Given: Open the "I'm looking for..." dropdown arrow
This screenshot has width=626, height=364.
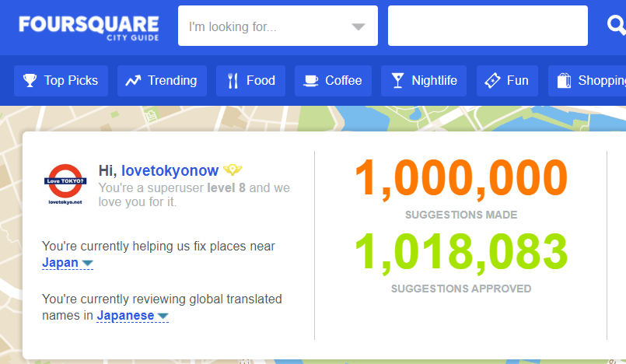Looking at the screenshot, I should pos(358,26).
